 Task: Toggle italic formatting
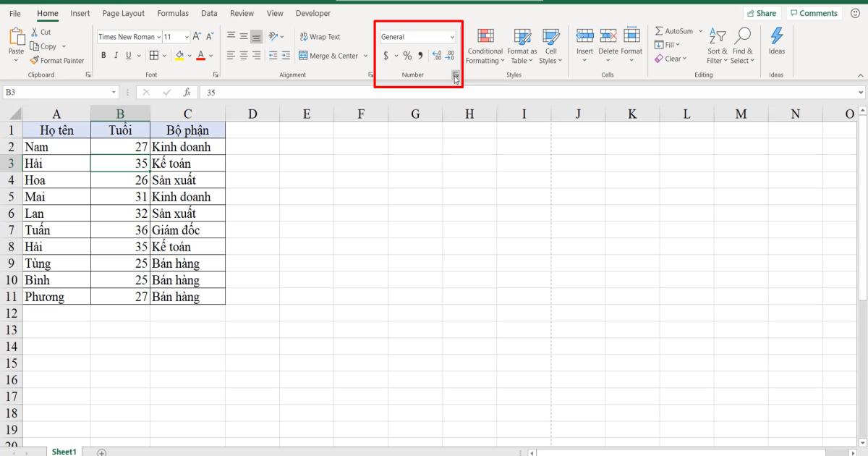pyautogui.click(x=116, y=54)
